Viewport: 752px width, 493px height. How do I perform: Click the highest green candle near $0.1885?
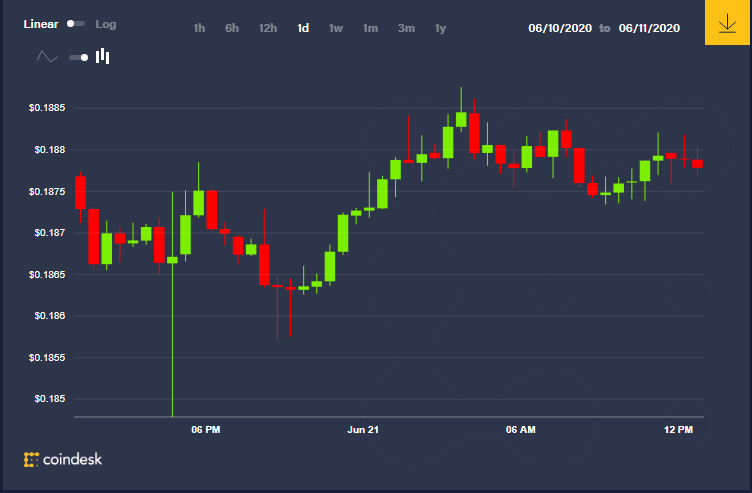point(461,119)
